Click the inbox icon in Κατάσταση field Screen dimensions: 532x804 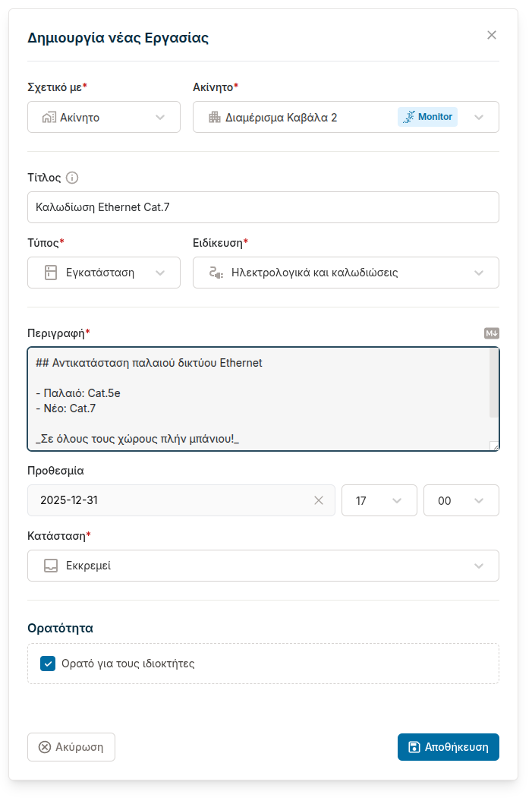(51, 566)
